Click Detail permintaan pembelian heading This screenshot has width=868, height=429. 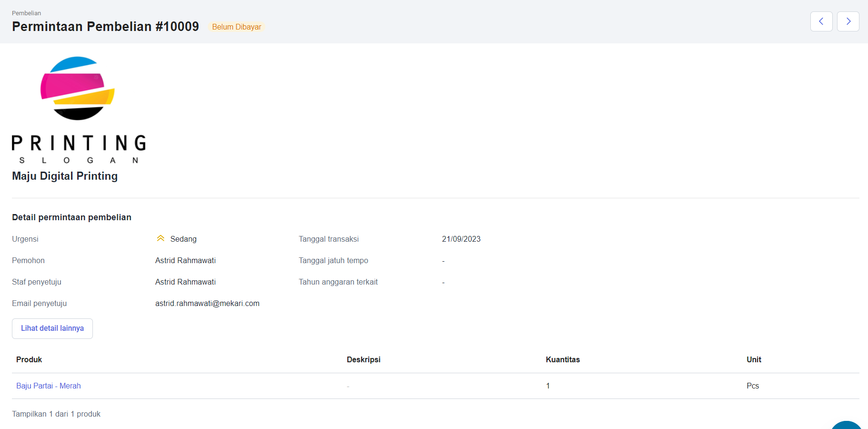pos(71,217)
